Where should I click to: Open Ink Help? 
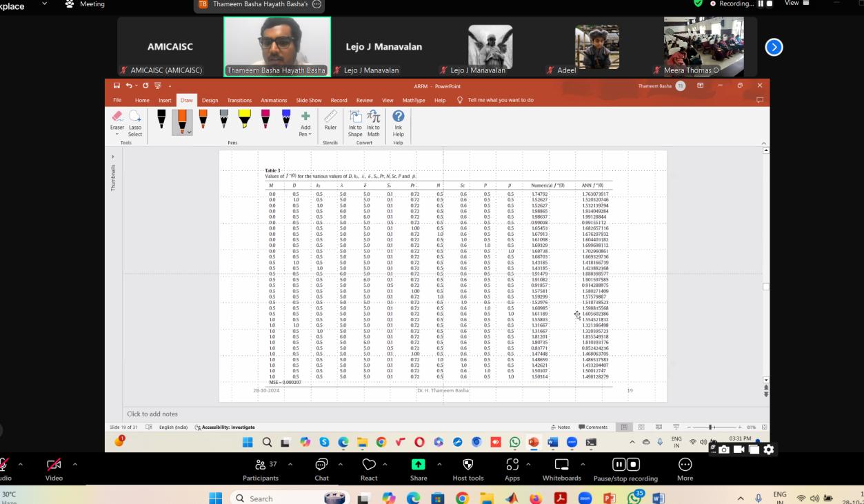(398, 123)
